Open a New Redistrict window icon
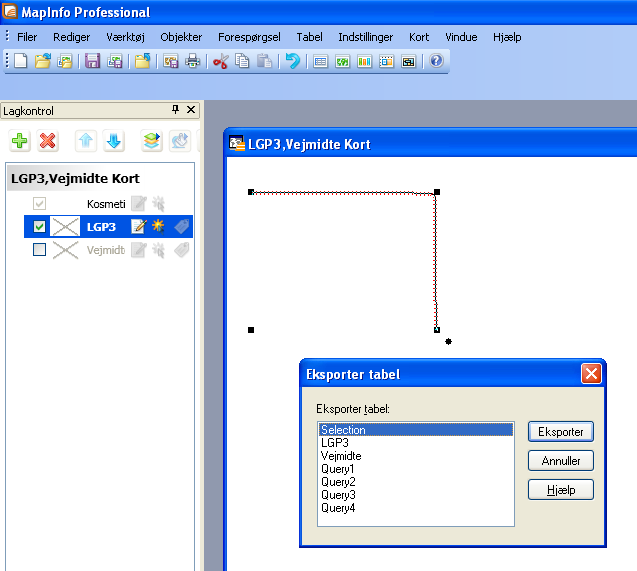This screenshot has height=571, width=637. pos(408,61)
